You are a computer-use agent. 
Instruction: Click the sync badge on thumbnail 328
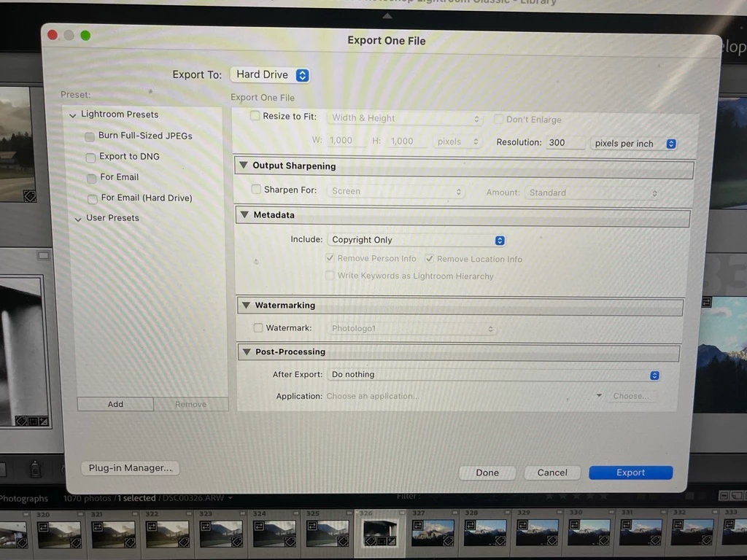click(471, 525)
